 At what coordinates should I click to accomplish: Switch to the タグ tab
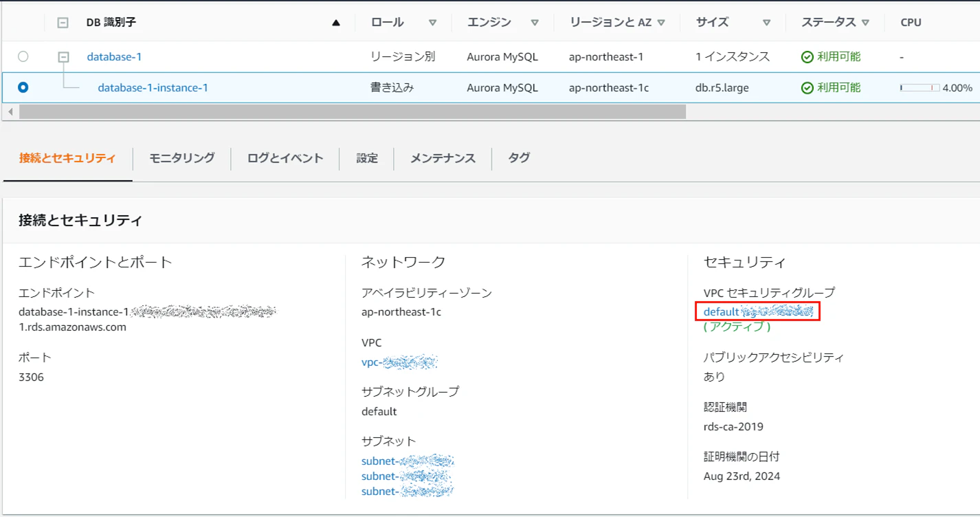(x=519, y=158)
